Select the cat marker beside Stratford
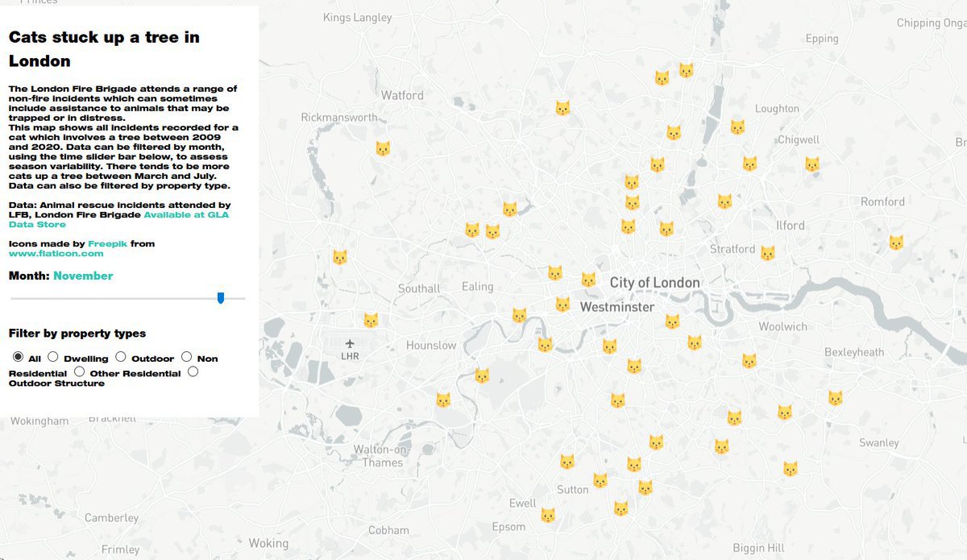Image resolution: width=967 pixels, height=560 pixels. coord(767,253)
